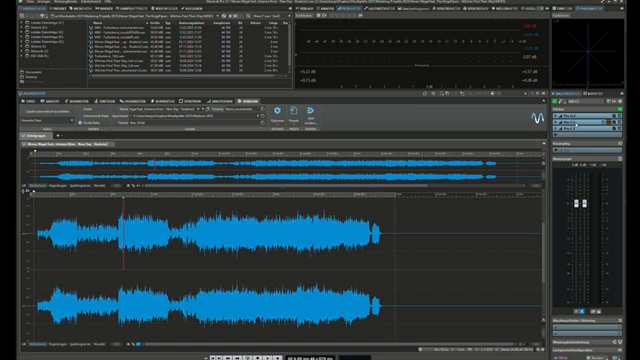The width and height of the screenshot is (640, 360).
Task: Click the main waveform vertical scrollbar
Action: [x=543, y=253]
